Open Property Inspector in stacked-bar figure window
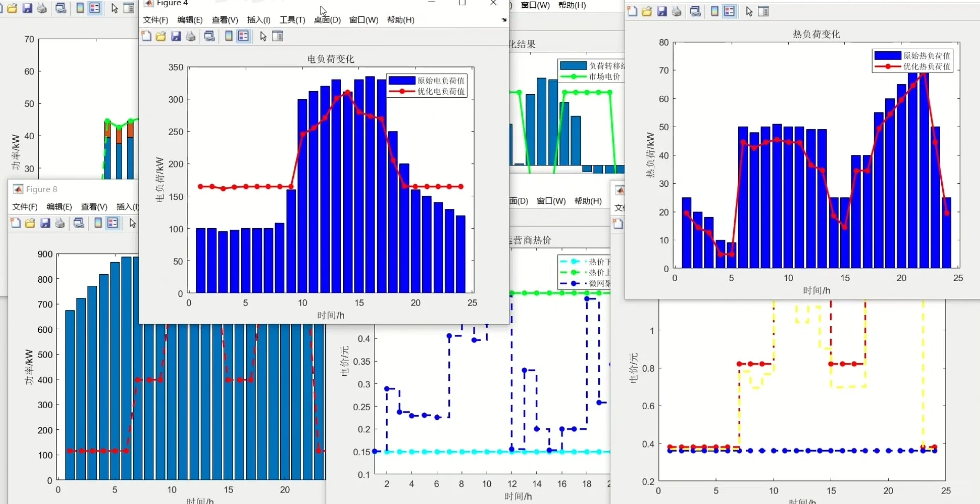The width and height of the screenshot is (980, 504). coord(129,8)
